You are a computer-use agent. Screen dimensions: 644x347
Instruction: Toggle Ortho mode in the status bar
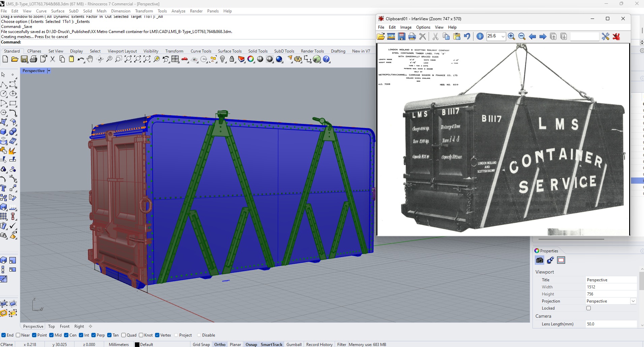(x=219, y=344)
